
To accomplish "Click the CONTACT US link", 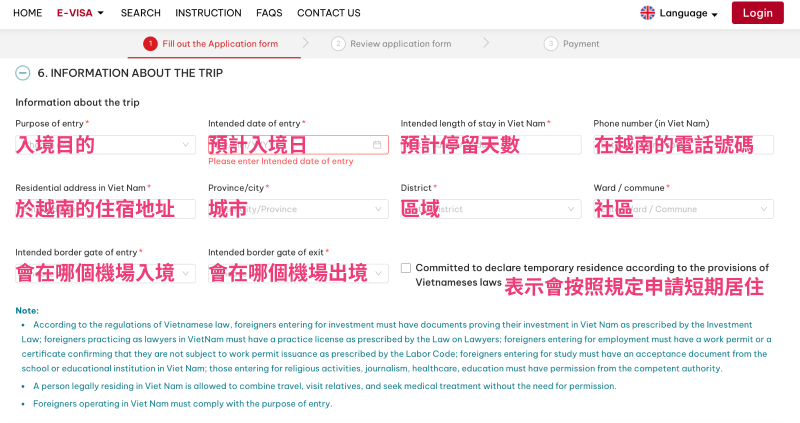I will pyautogui.click(x=328, y=13).
